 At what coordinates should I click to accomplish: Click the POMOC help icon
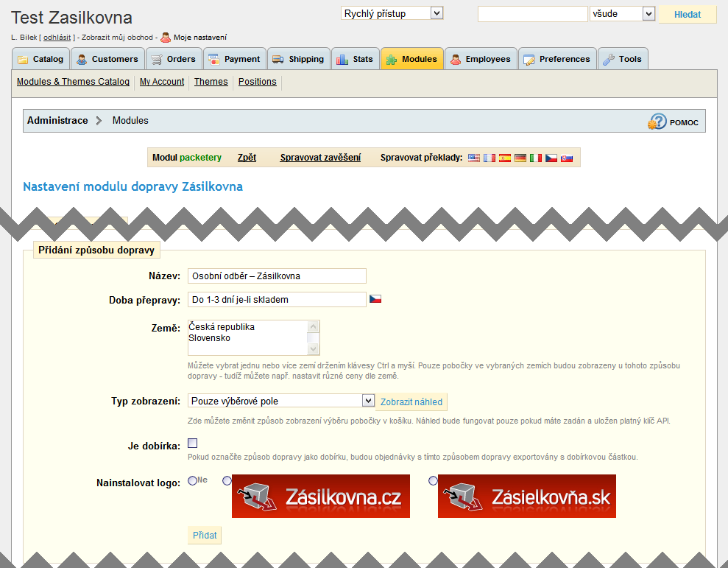[657, 122]
